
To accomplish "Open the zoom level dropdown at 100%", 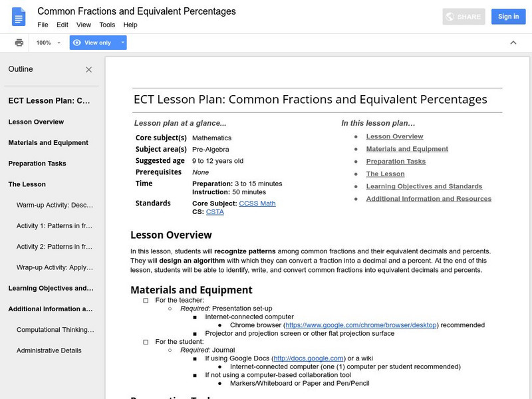I will coord(49,43).
